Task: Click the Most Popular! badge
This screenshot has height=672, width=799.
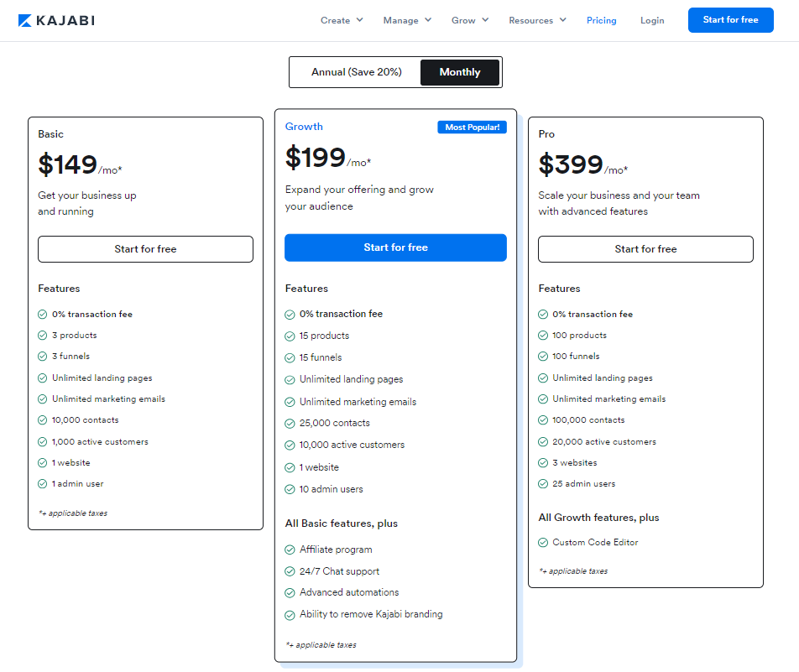Action: [x=472, y=128]
